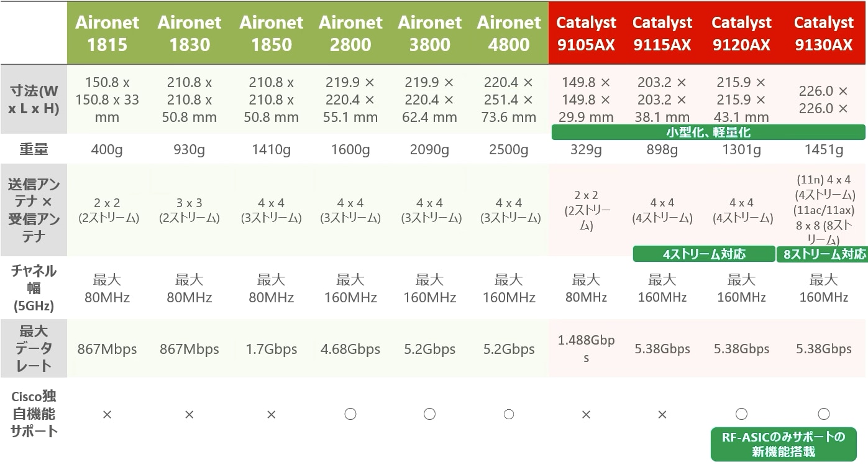
Task: Select the Aironet 1830 column header
Action: [190, 33]
